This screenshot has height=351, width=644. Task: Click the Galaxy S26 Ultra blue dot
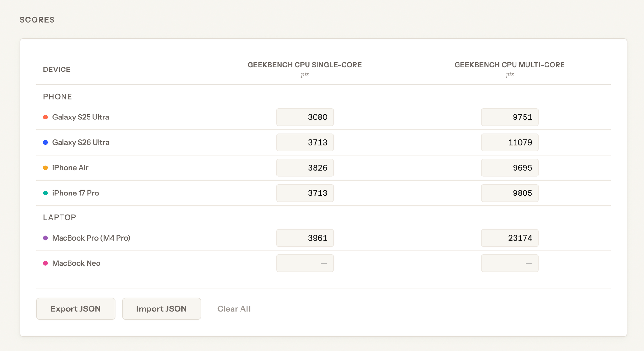pyautogui.click(x=45, y=142)
